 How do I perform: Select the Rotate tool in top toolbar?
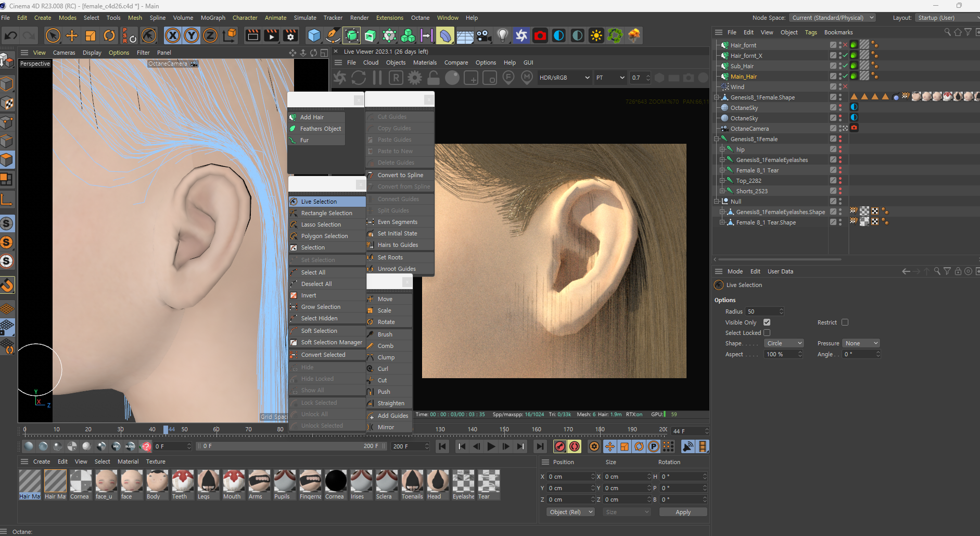click(109, 35)
